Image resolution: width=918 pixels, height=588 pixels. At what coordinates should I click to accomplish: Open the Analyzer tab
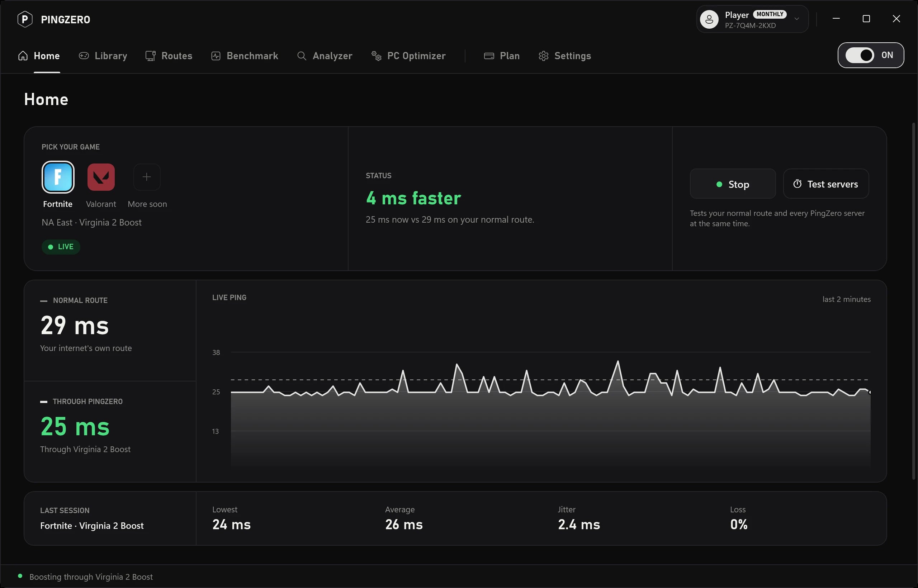coord(325,56)
